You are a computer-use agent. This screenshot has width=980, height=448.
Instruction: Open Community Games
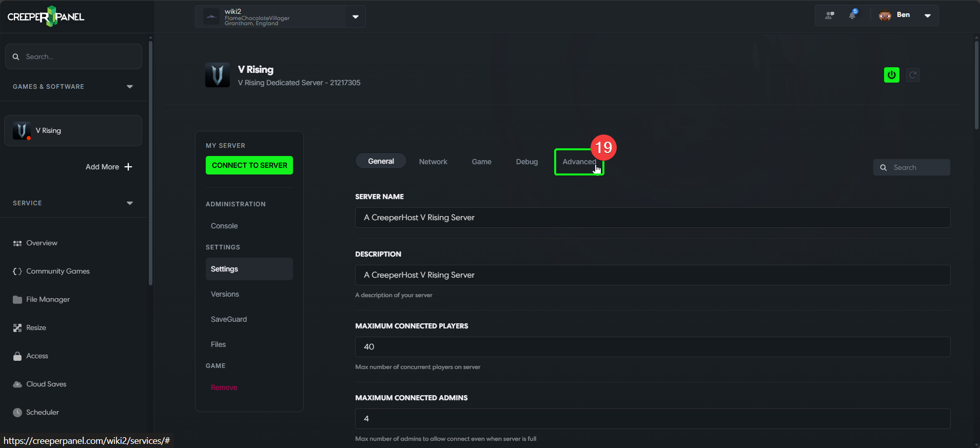tap(58, 271)
